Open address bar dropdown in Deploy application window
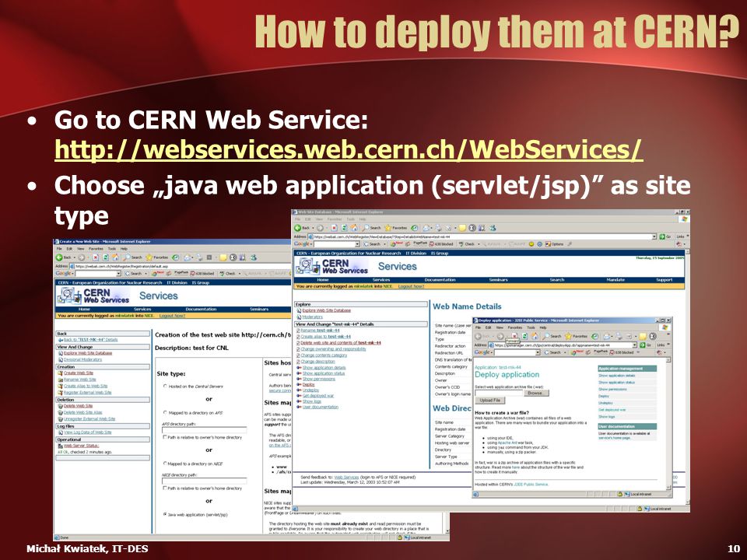Screen dimensions: 747x560 [635, 345]
